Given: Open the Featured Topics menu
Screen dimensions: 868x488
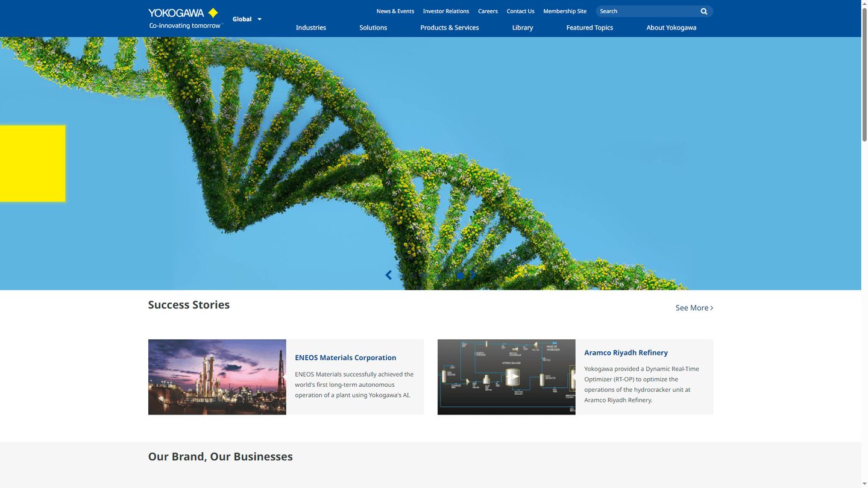Looking at the screenshot, I should pyautogui.click(x=590, y=28).
